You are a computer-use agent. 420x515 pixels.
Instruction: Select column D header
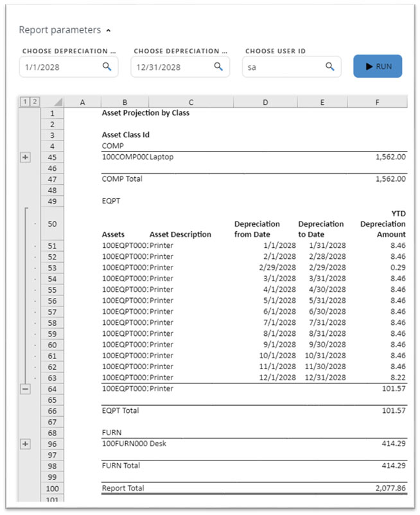click(x=265, y=101)
